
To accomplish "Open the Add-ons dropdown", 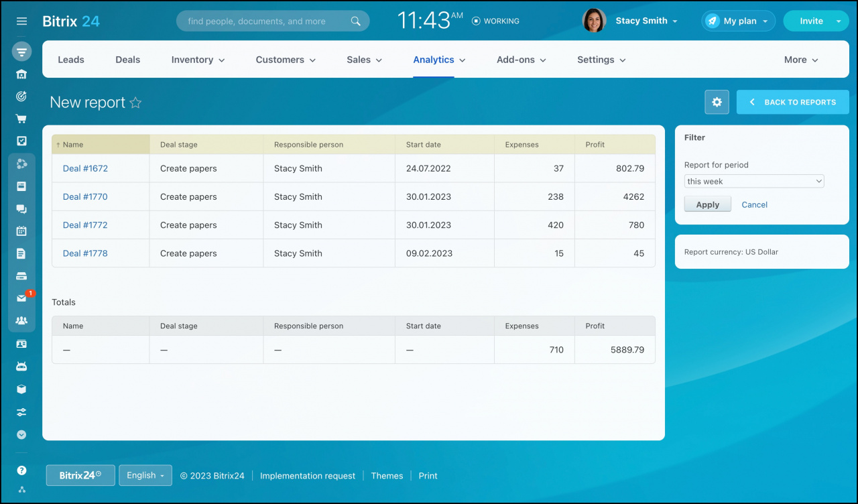I will [521, 60].
